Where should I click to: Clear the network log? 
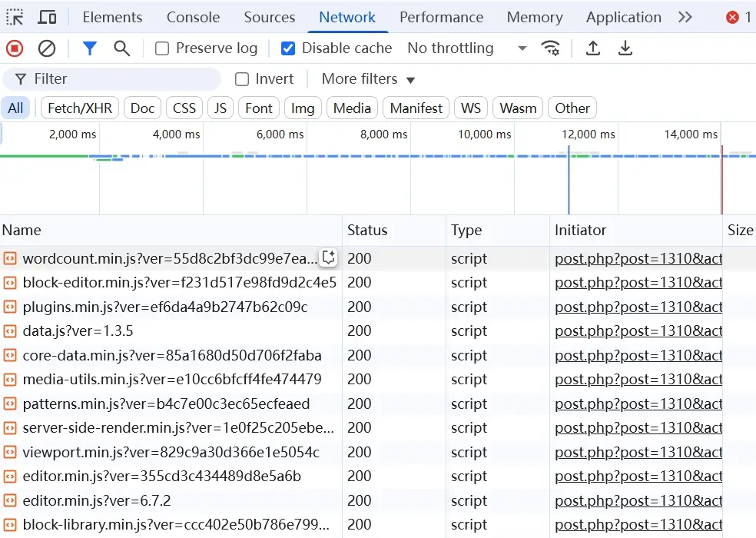point(47,48)
